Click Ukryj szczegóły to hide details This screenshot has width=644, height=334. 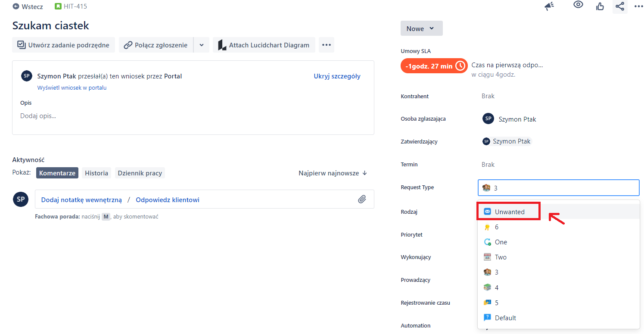tap(337, 76)
